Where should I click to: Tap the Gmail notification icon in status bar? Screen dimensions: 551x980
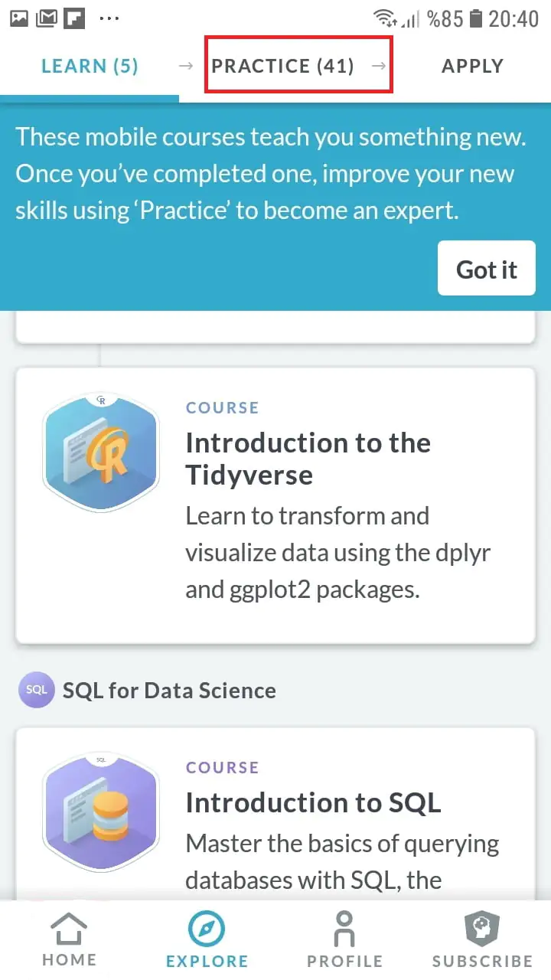click(47, 18)
